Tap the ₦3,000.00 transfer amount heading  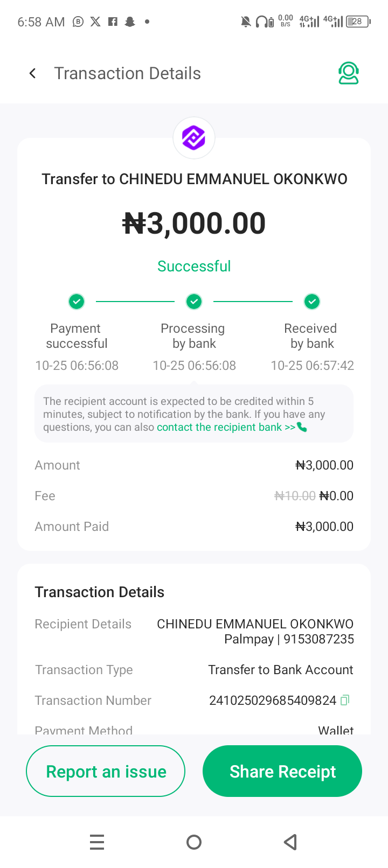pos(194,223)
